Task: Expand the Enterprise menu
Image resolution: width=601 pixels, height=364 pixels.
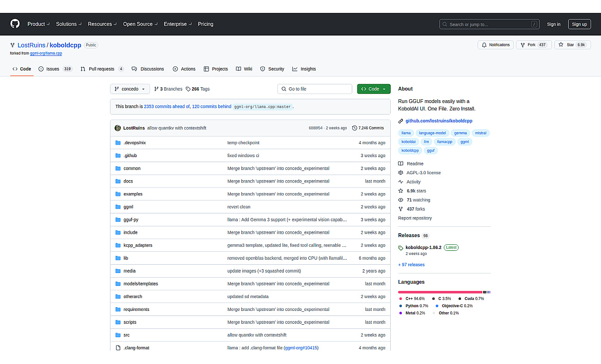Action: click(178, 24)
